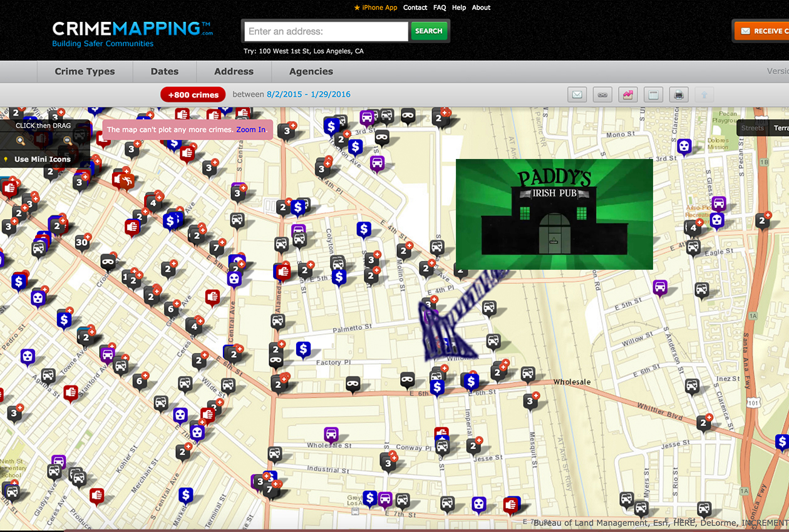Select the blue mask marker near Mono St
The height and width of the screenshot is (532, 789).
pos(684,147)
